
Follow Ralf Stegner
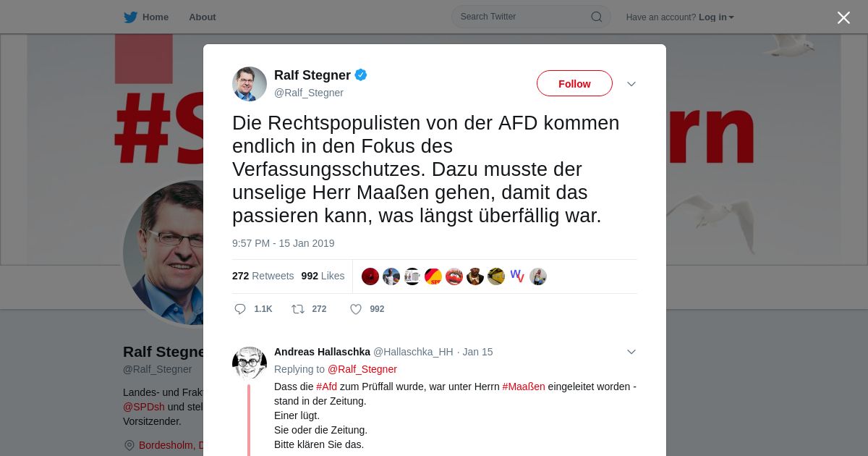pos(574,83)
